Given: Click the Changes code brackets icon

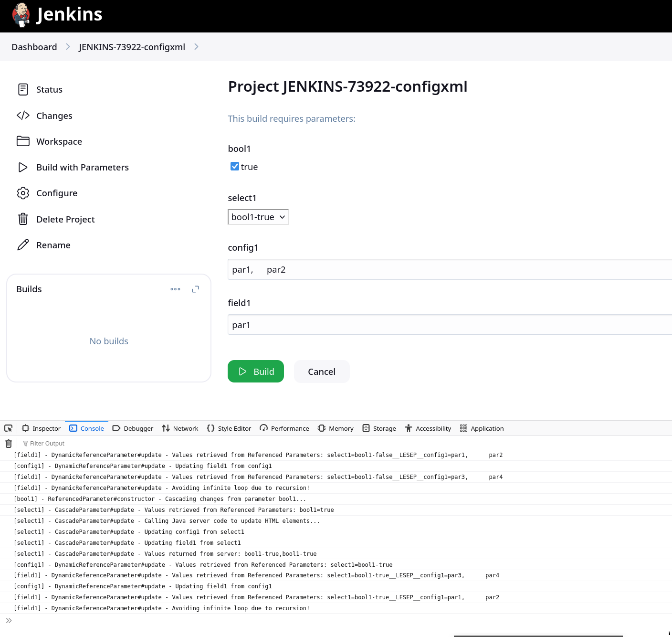Looking at the screenshot, I should (x=23, y=116).
